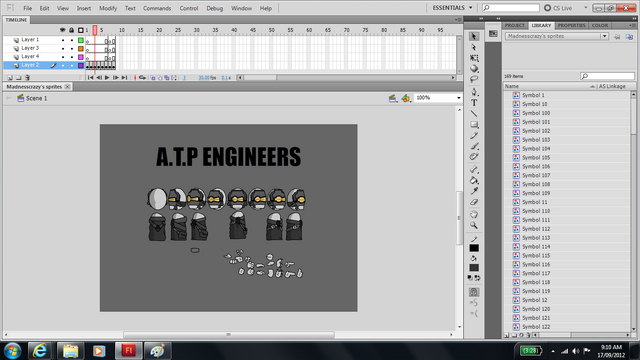
Task: Toggle Edit Multiple Frames
Action: tap(167, 78)
